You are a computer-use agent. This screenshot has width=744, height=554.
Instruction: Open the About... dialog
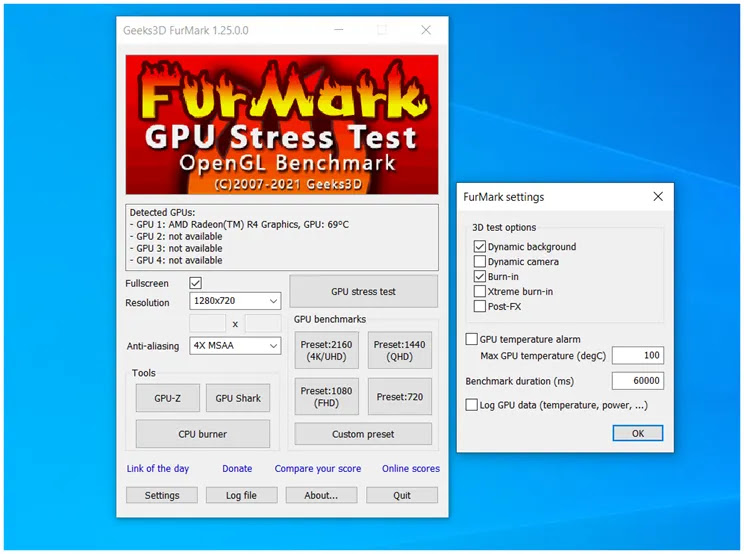pos(321,495)
